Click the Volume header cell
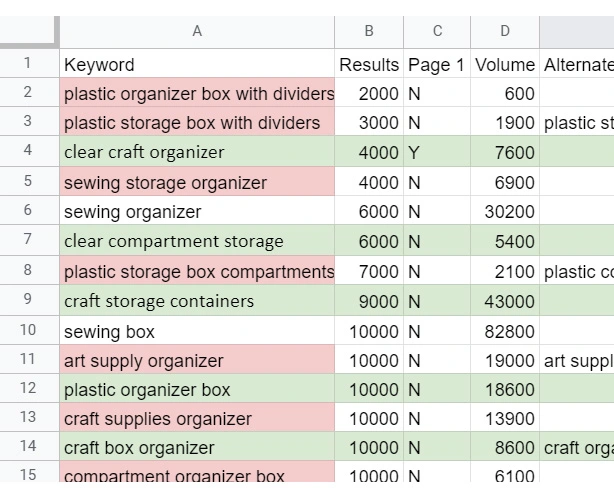The image size is (614, 499). click(505, 63)
